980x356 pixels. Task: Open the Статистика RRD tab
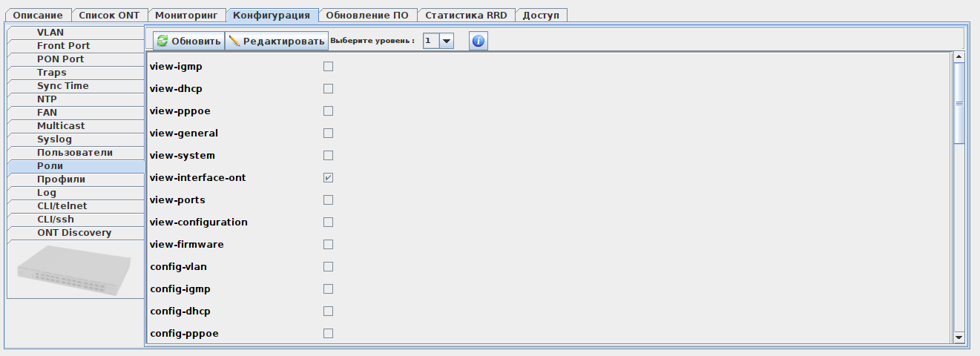(x=466, y=16)
